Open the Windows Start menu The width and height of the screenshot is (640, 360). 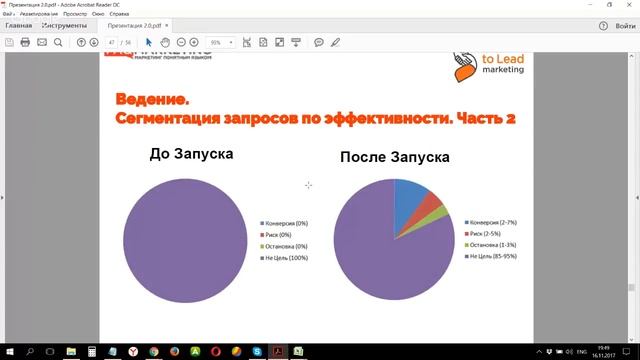pyautogui.click(x=9, y=351)
